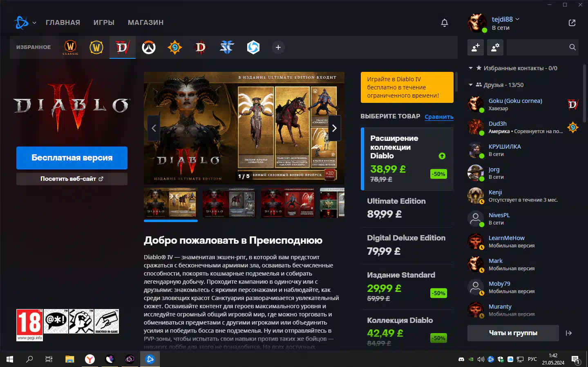Open File Explorer in taskbar
Image resolution: width=588 pixels, height=367 pixels.
[70, 359]
